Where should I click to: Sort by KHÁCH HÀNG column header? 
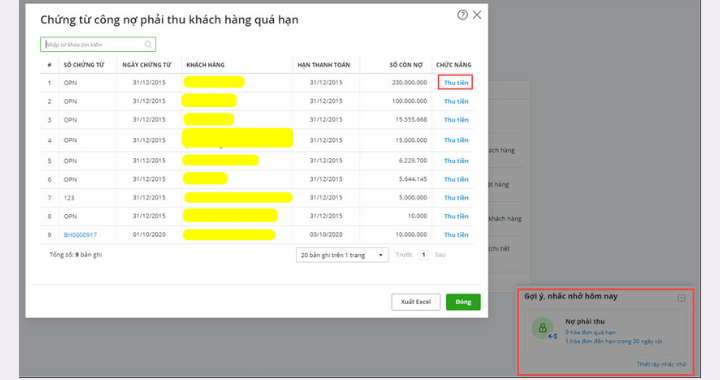(205, 65)
